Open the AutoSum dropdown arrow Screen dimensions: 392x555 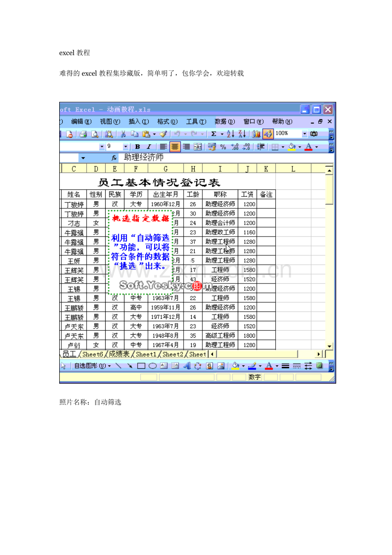[x=222, y=134]
